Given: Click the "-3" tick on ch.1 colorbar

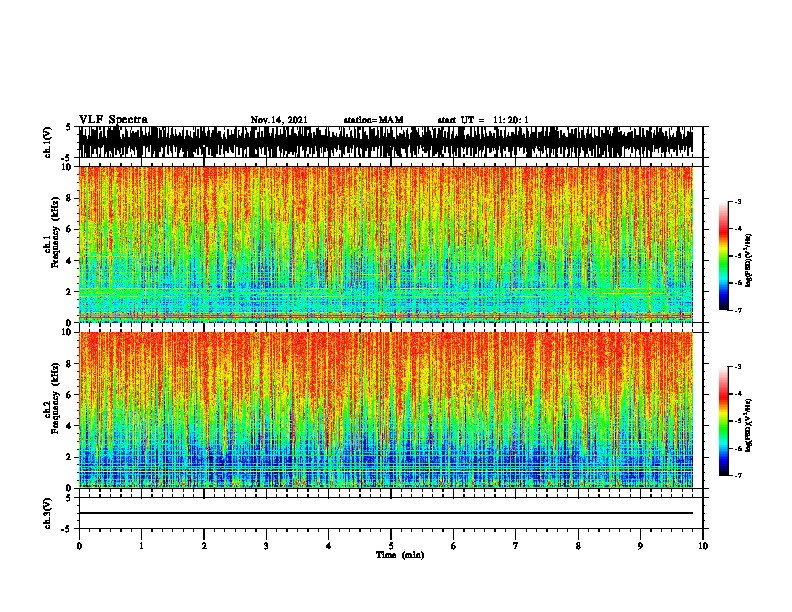Looking at the screenshot, I should (x=737, y=201).
